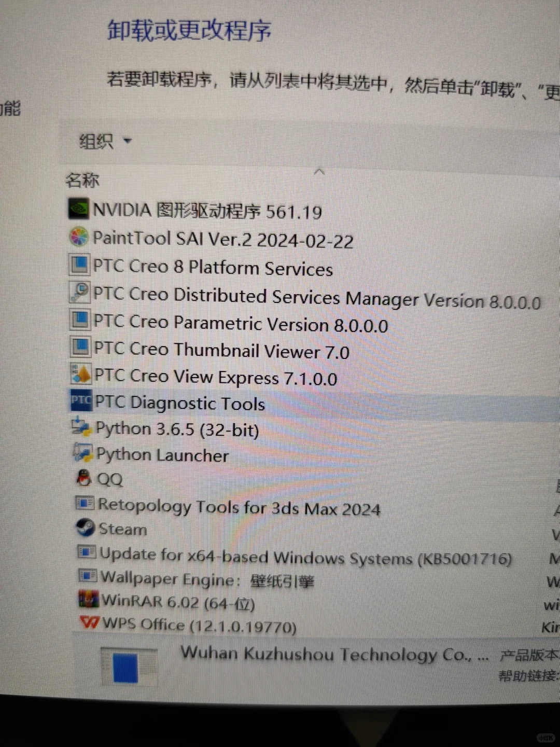Select Update for x64-based Windows Systems entry
This screenshot has width=560, height=747.
306,557
